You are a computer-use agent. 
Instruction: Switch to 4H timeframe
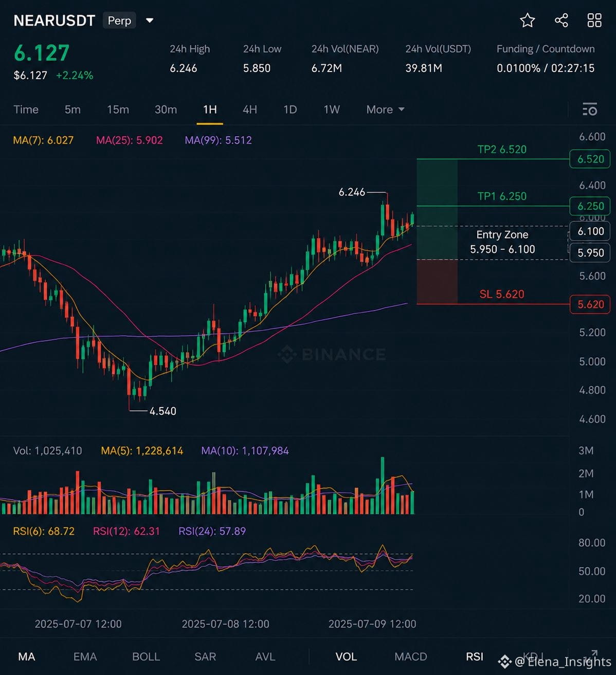pyautogui.click(x=250, y=110)
